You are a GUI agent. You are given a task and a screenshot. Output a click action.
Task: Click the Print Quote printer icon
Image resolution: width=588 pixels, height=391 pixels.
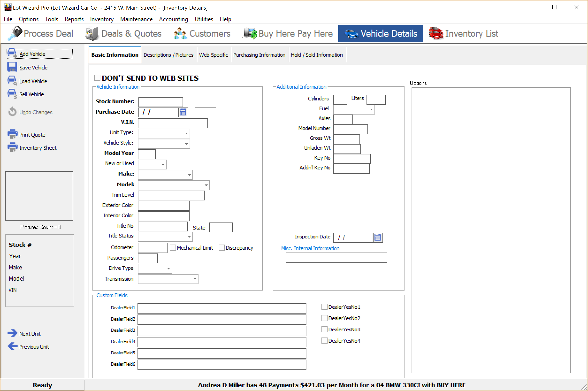coord(12,134)
